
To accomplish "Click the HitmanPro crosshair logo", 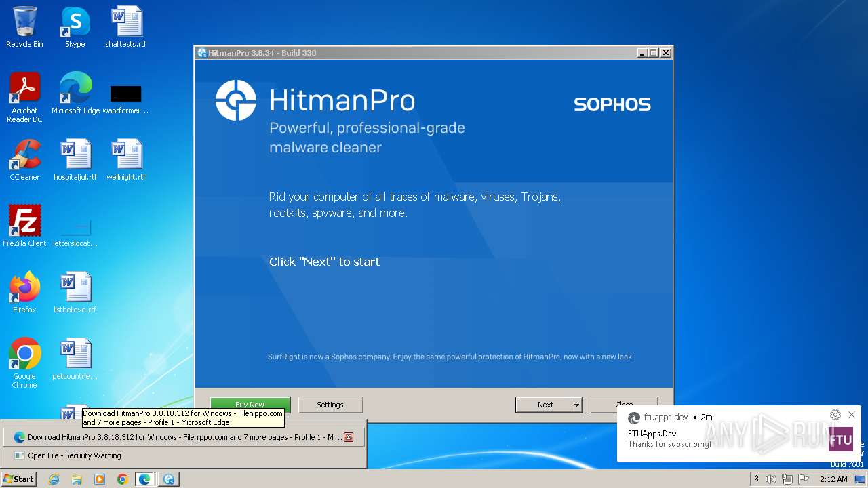I will 235,100.
